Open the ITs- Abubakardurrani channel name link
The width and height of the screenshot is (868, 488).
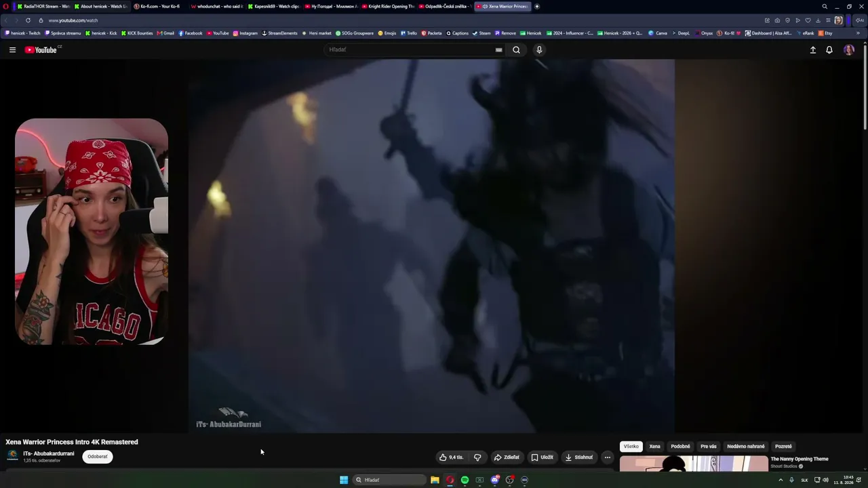coord(49,453)
